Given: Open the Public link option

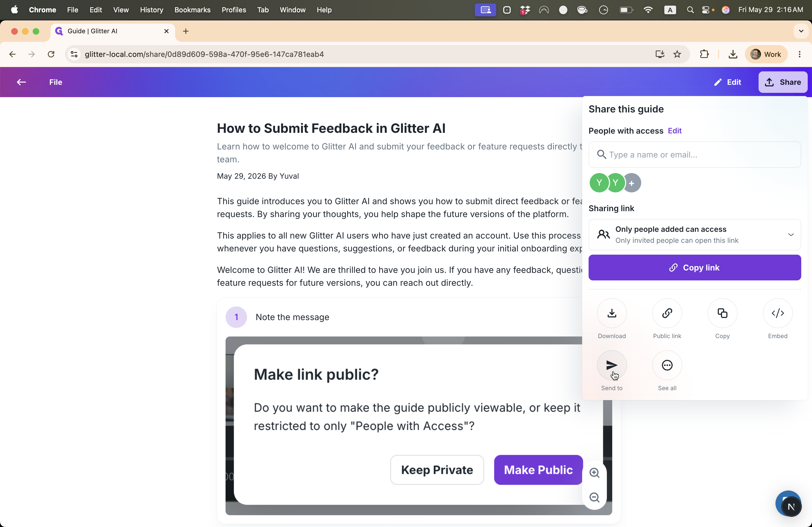Looking at the screenshot, I should tap(667, 313).
